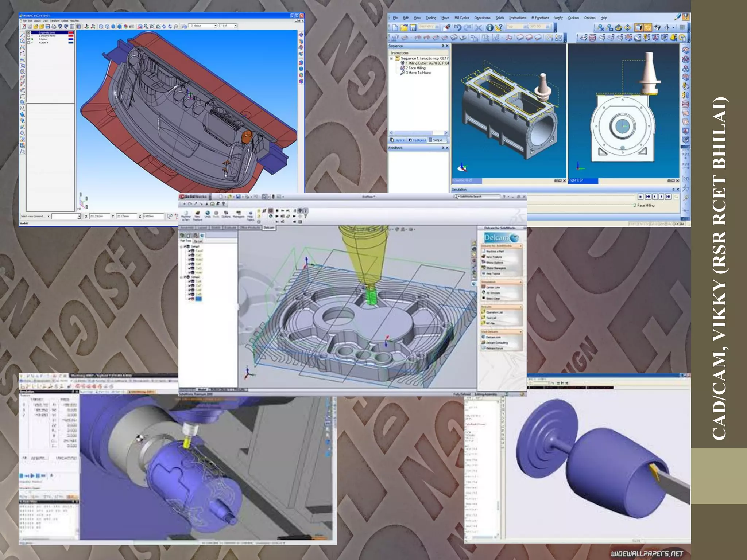Image resolution: width=747 pixels, height=560 pixels.
Task: Open the second WorkNC toolbar dropdown
Action: click(x=236, y=26)
